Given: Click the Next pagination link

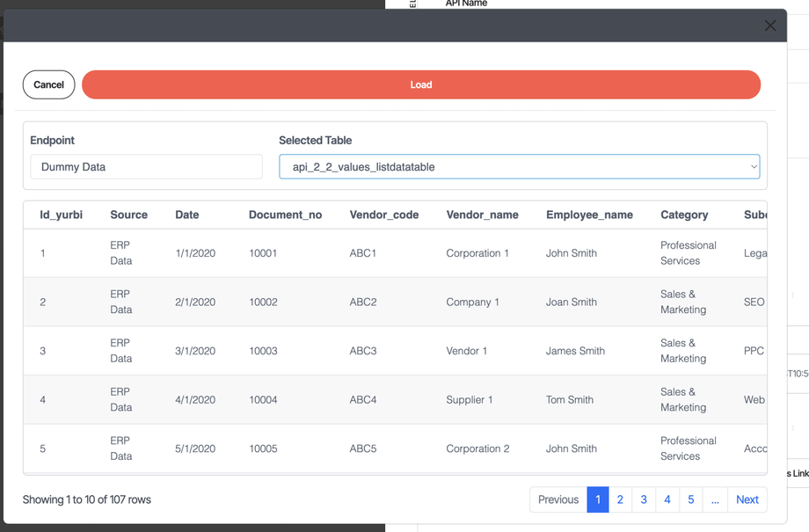Looking at the screenshot, I should tap(747, 499).
